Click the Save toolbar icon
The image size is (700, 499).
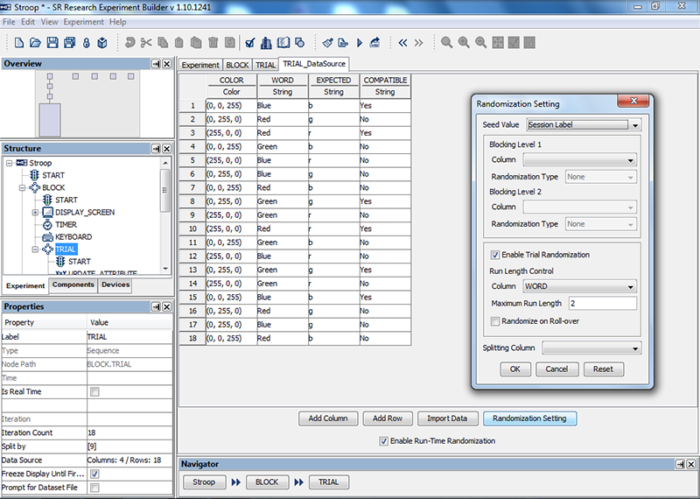(x=52, y=43)
